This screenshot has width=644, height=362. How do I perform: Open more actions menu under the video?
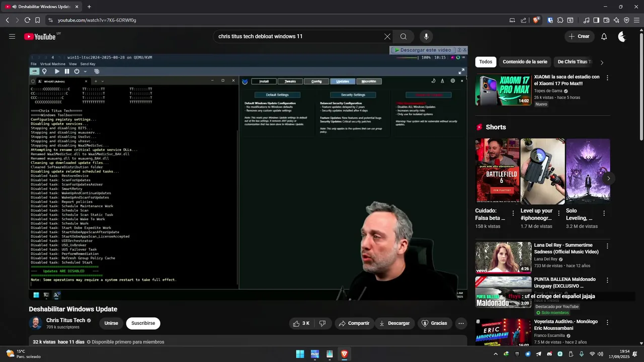(x=460, y=323)
